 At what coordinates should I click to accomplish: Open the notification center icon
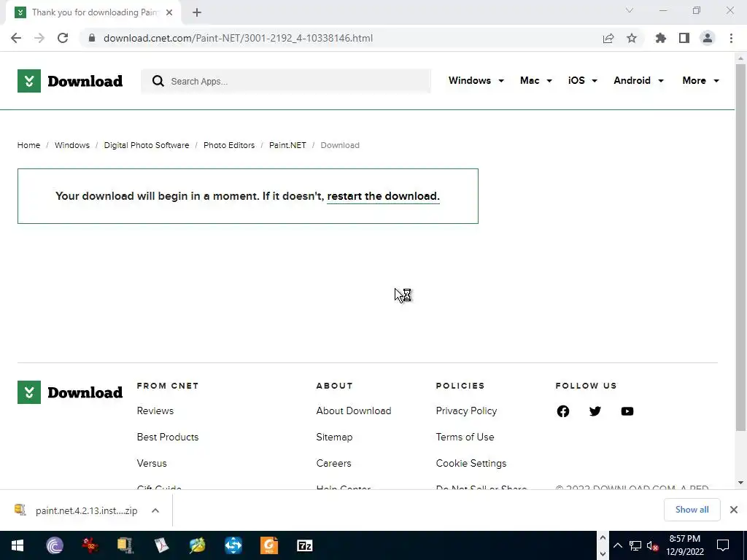723,545
